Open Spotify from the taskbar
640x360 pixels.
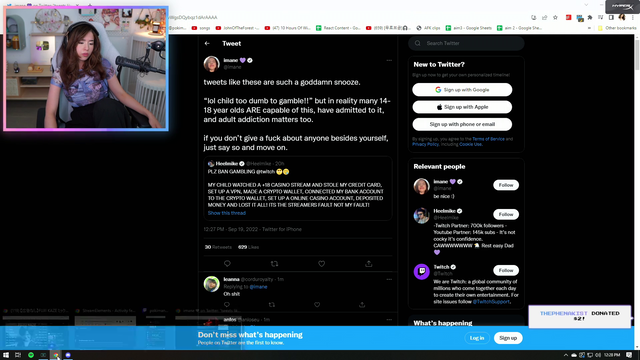(x=31, y=355)
